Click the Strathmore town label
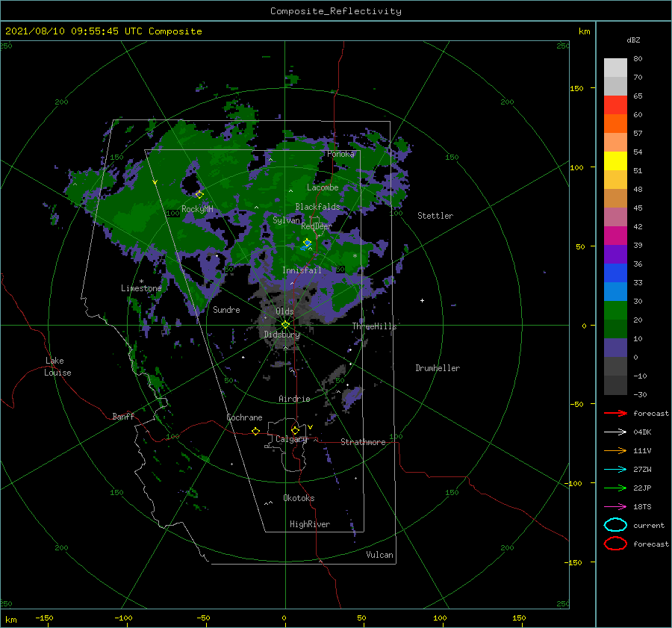 [x=363, y=442]
